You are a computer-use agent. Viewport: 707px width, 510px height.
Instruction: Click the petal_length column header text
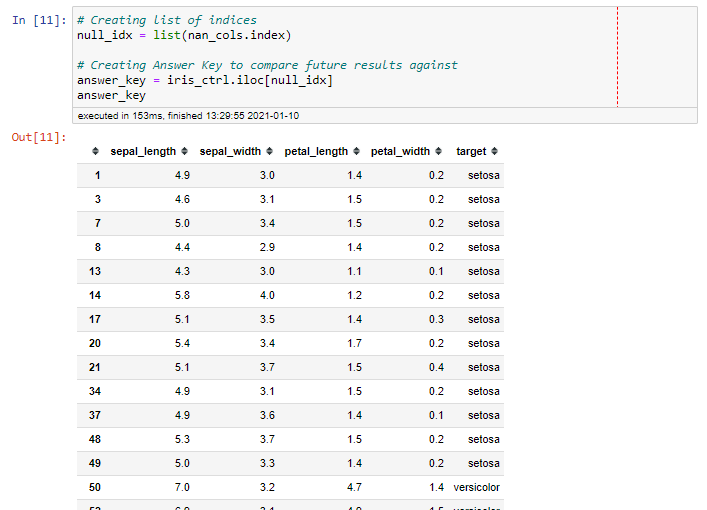pos(316,152)
